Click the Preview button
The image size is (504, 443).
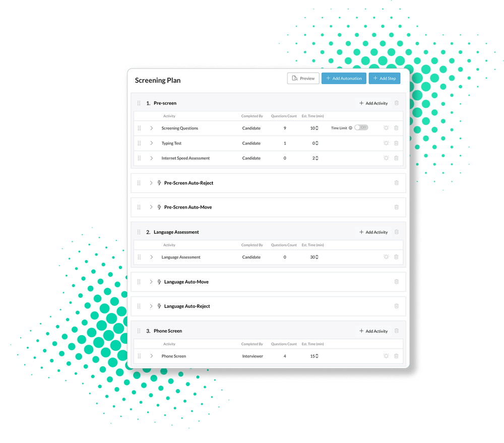coord(303,79)
